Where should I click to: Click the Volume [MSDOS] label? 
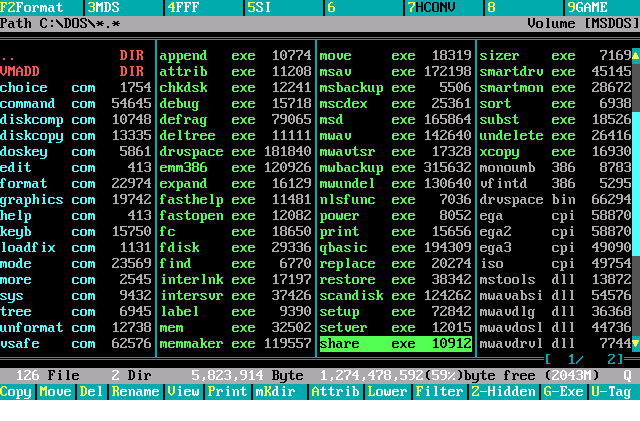583,23
